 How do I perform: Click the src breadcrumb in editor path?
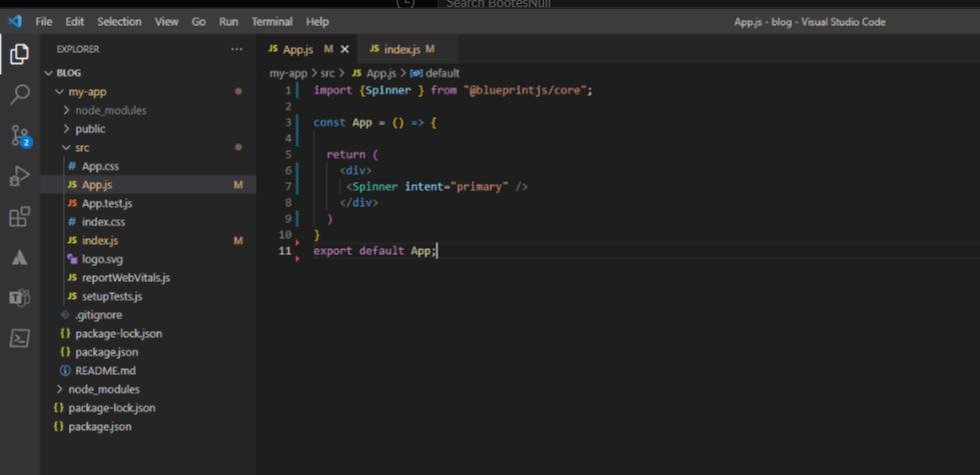(x=327, y=73)
